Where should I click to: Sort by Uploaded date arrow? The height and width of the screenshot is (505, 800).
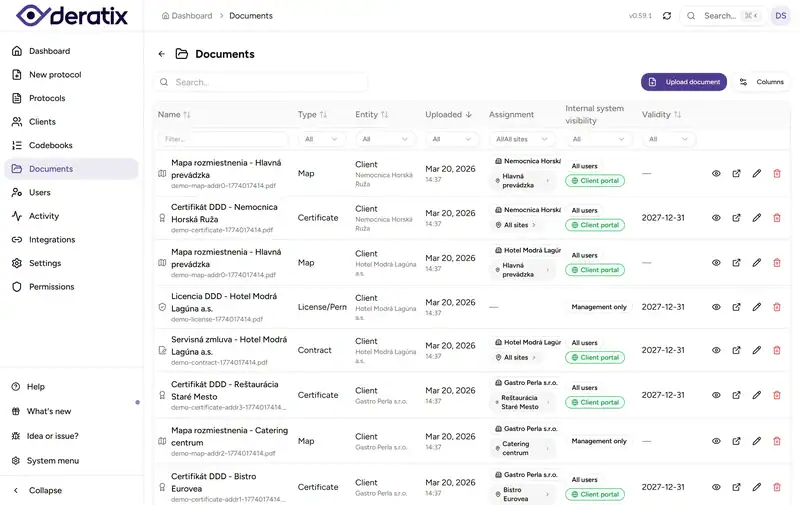click(468, 115)
